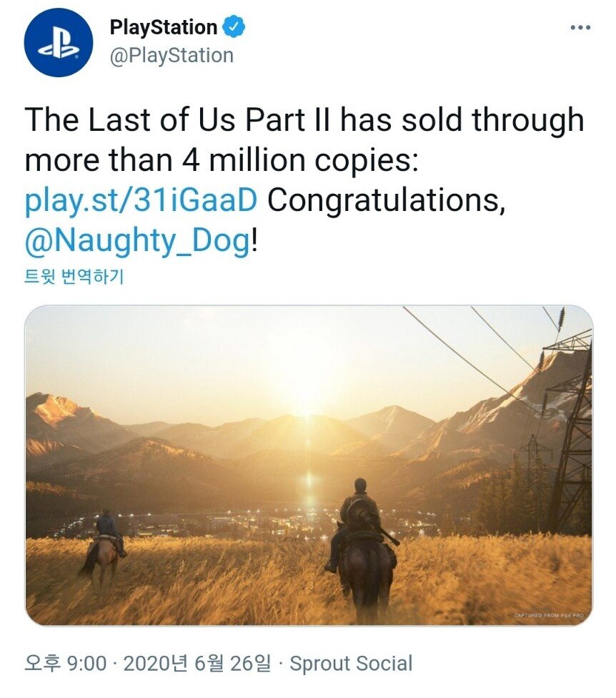The width and height of the screenshot is (616, 698).
Task: Click the 2020년 6월 26일 date
Action: pyautogui.click(x=197, y=663)
